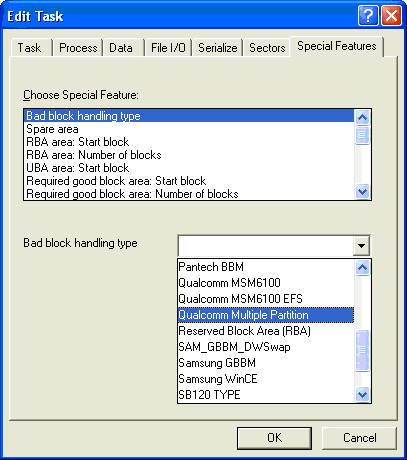407x460 pixels.
Task: Select 'Samsung WinCE' option
Action: pos(266,379)
